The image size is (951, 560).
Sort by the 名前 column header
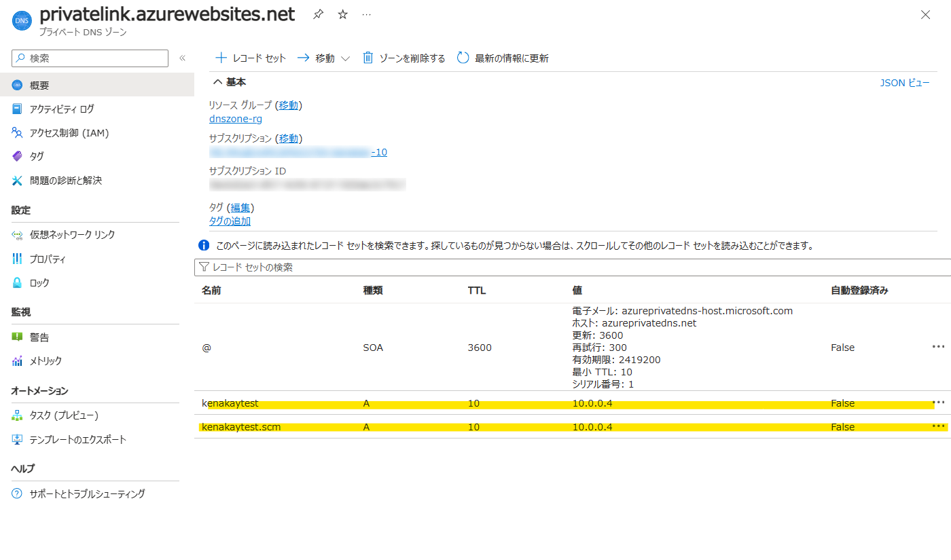pyautogui.click(x=211, y=291)
